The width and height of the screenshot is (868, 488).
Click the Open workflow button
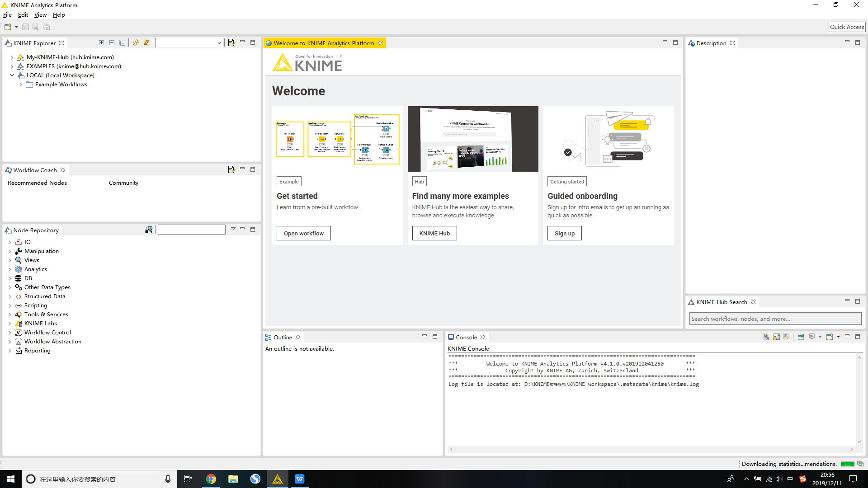click(303, 234)
